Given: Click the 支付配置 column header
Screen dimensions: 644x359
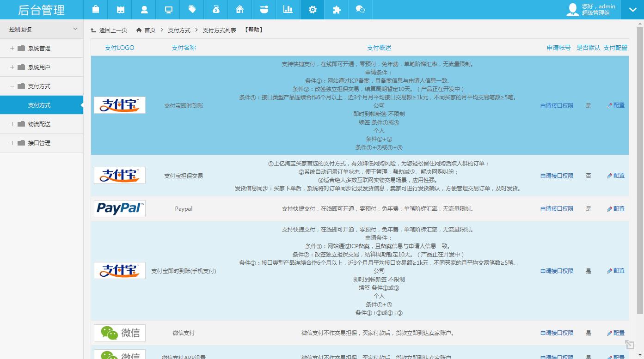Looking at the screenshot, I should tap(615, 48).
